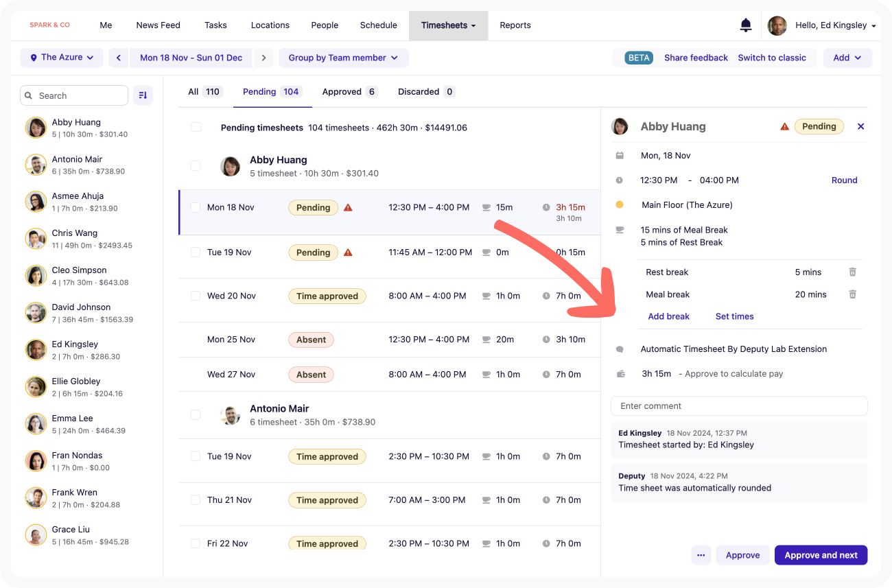Delete the Meal break entry

point(852,294)
